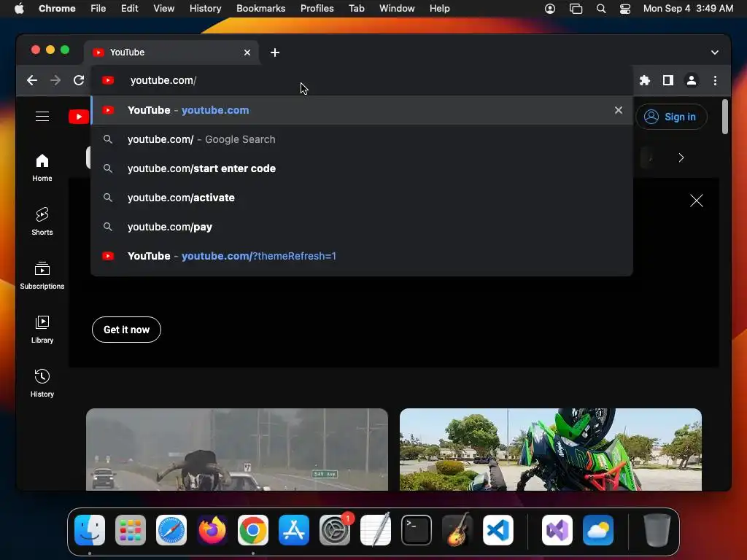Click the Sign in button

(671, 117)
